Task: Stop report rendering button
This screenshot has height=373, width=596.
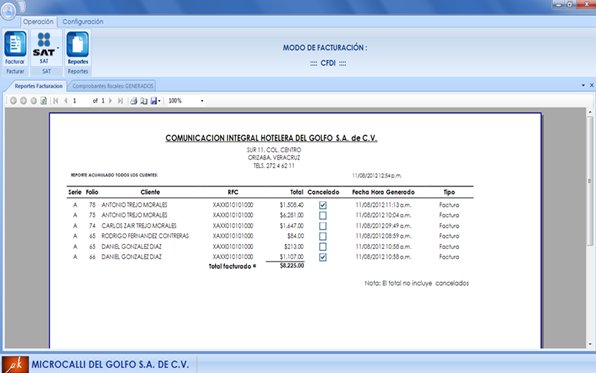Action: [33, 101]
